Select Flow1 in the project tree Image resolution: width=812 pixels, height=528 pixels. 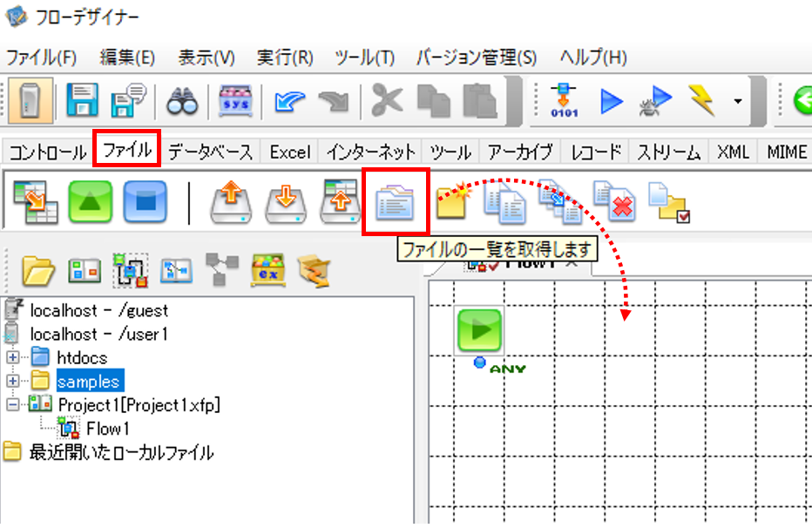tap(108, 429)
